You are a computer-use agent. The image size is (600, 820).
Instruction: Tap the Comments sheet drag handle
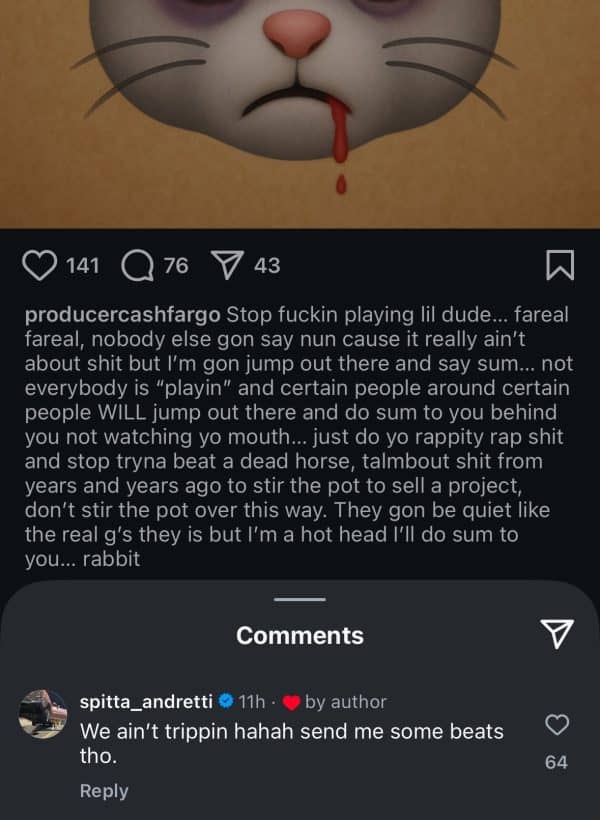pos(299,599)
